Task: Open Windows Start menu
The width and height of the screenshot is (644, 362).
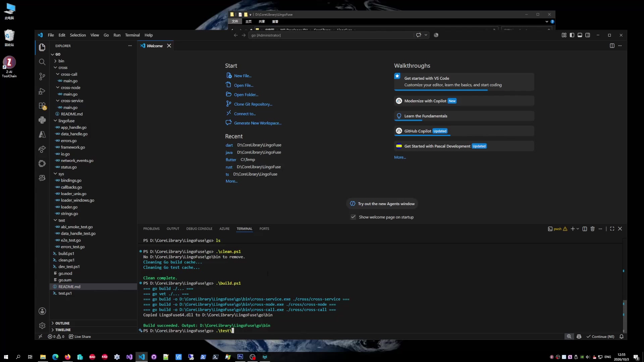Action: pyautogui.click(x=6, y=357)
